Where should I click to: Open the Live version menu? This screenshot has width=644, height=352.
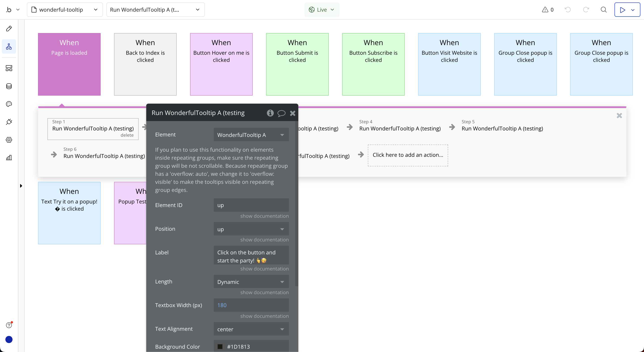[x=322, y=10]
